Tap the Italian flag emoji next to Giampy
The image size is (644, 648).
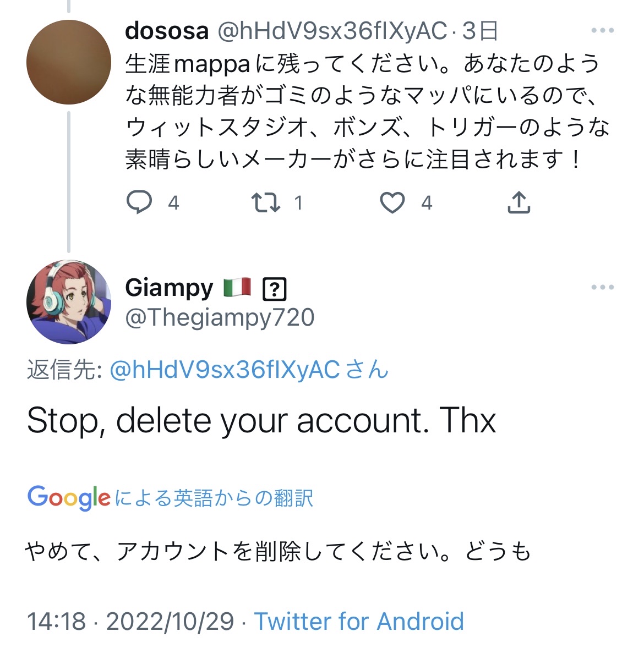tap(237, 287)
